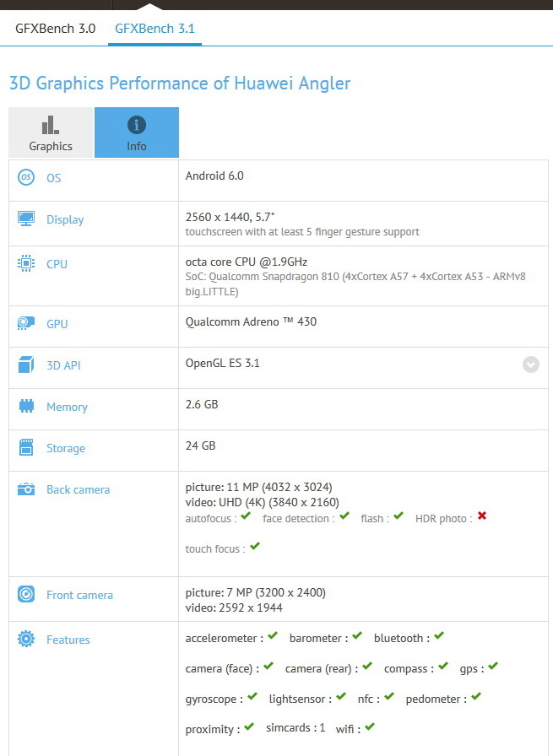This screenshot has width=553, height=756.
Task: Open the Info tab
Action: tap(137, 132)
